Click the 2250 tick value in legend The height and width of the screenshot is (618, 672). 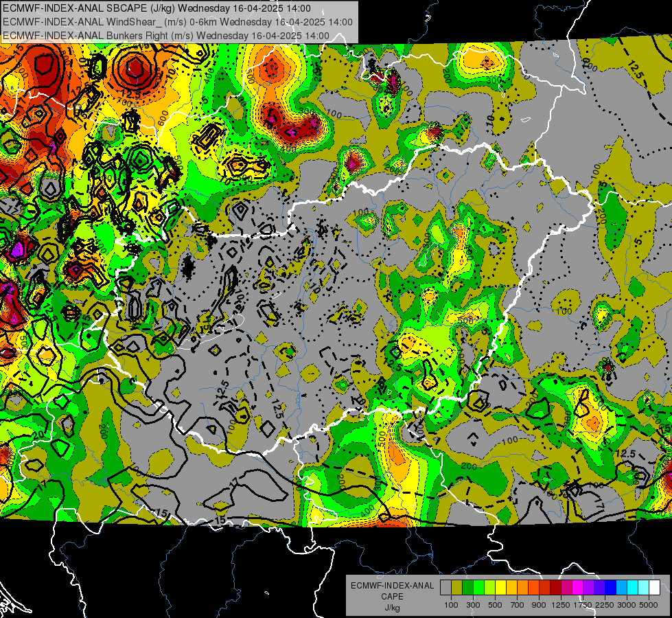[x=605, y=605]
